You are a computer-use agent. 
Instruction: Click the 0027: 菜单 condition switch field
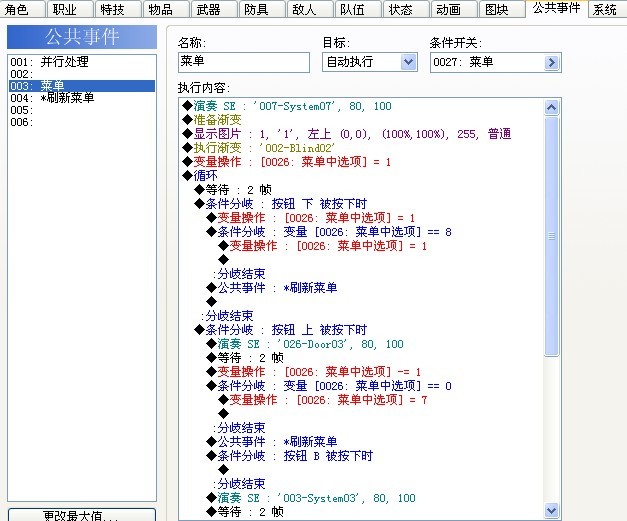[x=487, y=62]
